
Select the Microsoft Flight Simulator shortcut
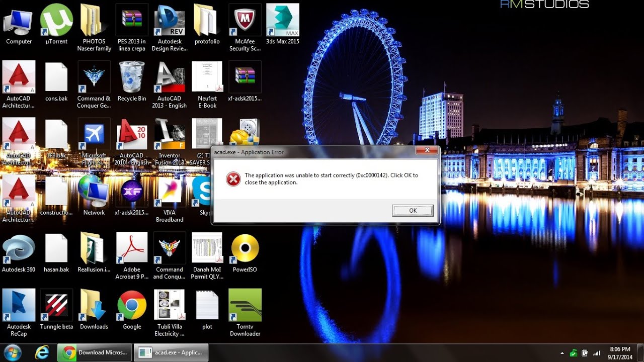[x=94, y=142]
